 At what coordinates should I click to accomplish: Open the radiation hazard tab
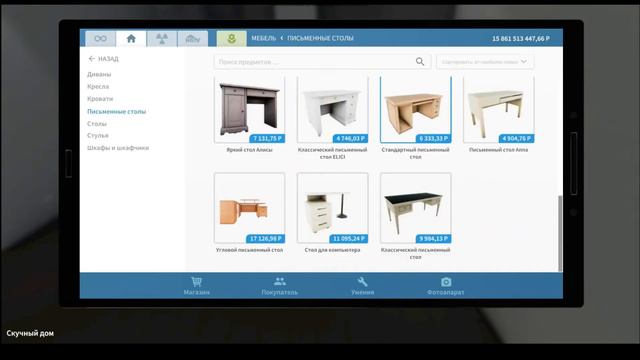coord(162,38)
